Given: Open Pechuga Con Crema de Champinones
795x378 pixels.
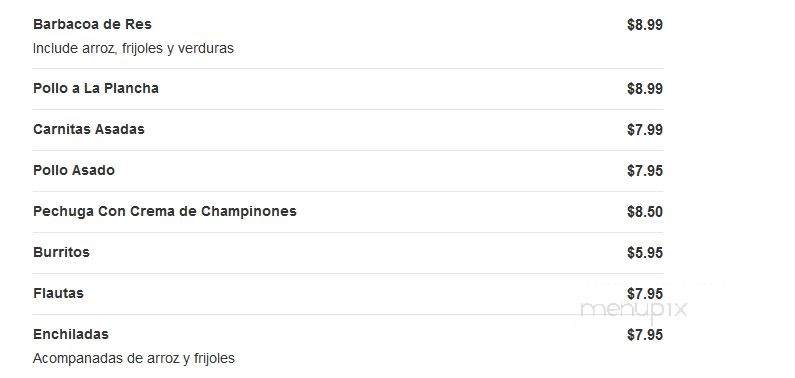Looking at the screenshot, I should pos(165,211).
